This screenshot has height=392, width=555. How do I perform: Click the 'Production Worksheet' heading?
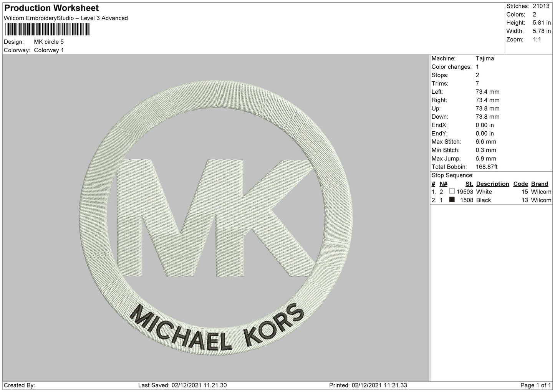[x=51, y=8]
